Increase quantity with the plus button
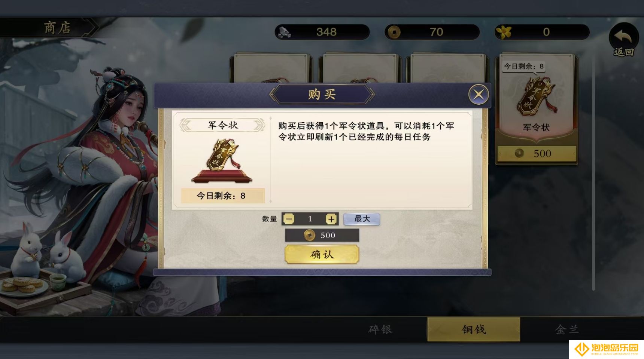 (x=331, y=219)
